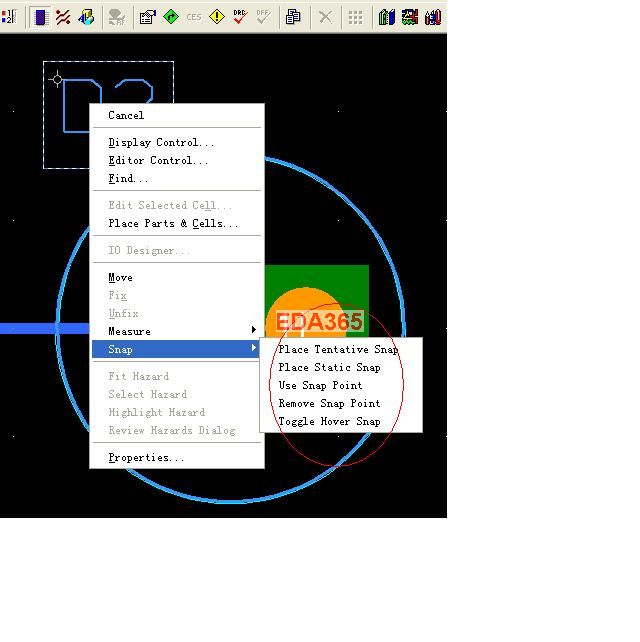This screenshot has height=642, width=640.
Task: Click the dotted grid toolbar icon
Action: pos(355,17)
